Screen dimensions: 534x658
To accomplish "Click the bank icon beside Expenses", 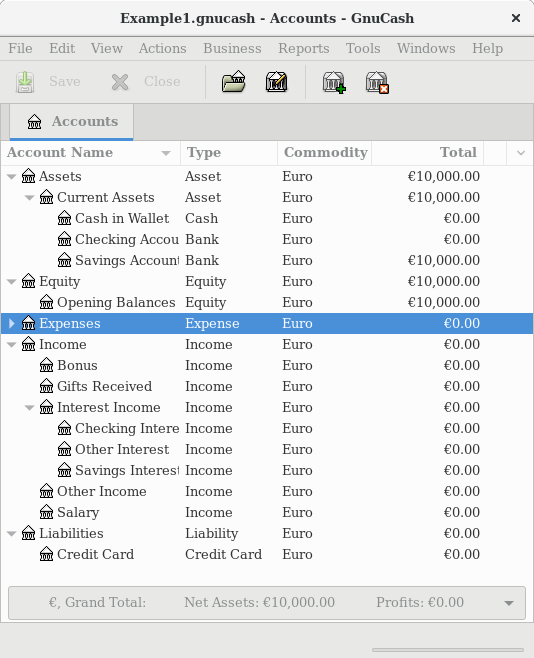I will [x=29, y=323].
